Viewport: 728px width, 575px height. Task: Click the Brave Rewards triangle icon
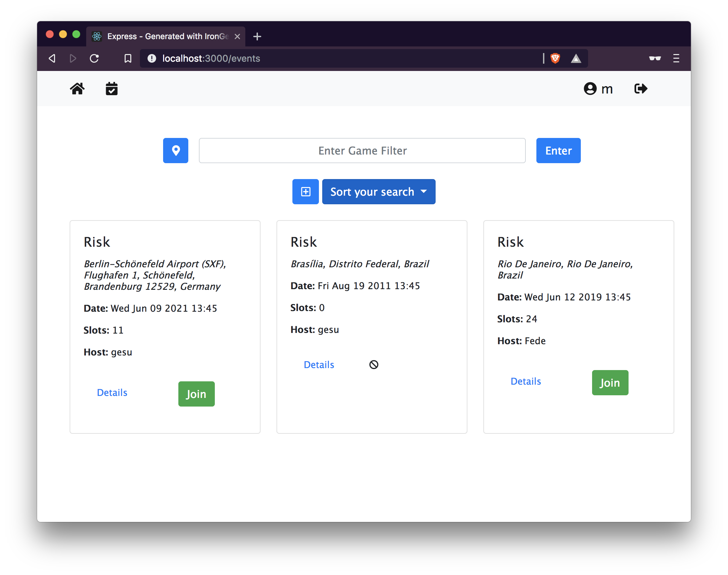click(x=576, y=59)
